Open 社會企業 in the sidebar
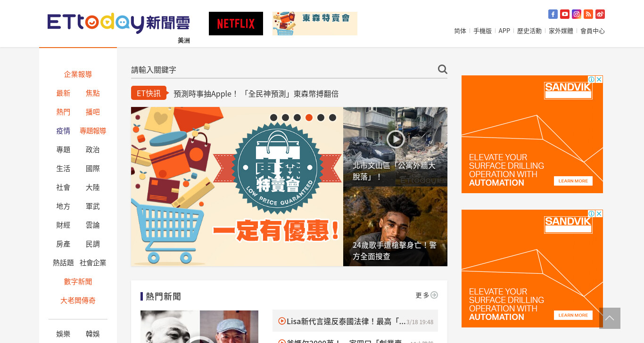Image resolution: width=644 pixels, height=343 pixels. [x=93, y=262]
